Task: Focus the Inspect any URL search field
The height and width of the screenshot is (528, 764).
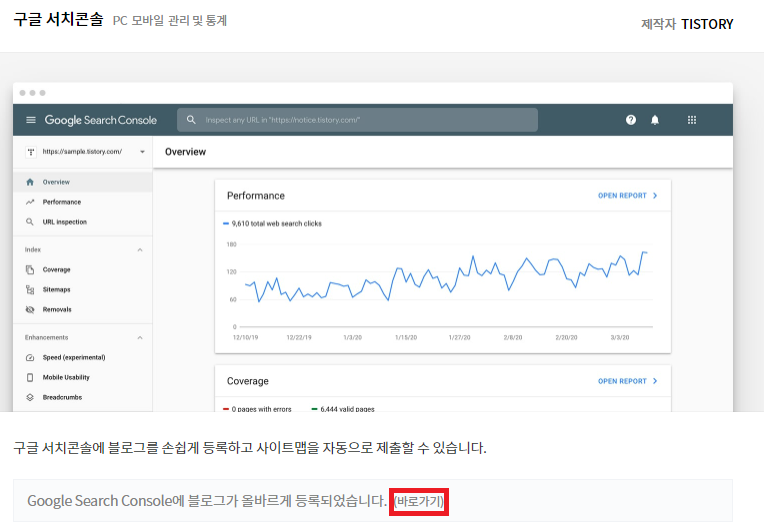Action: tap(357, 120)
